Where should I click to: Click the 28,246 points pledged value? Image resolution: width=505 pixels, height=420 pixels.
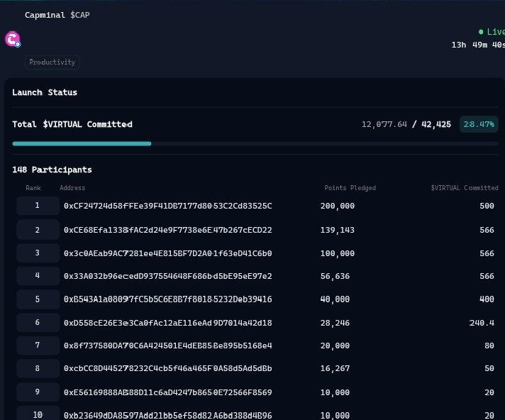[335, 323]
